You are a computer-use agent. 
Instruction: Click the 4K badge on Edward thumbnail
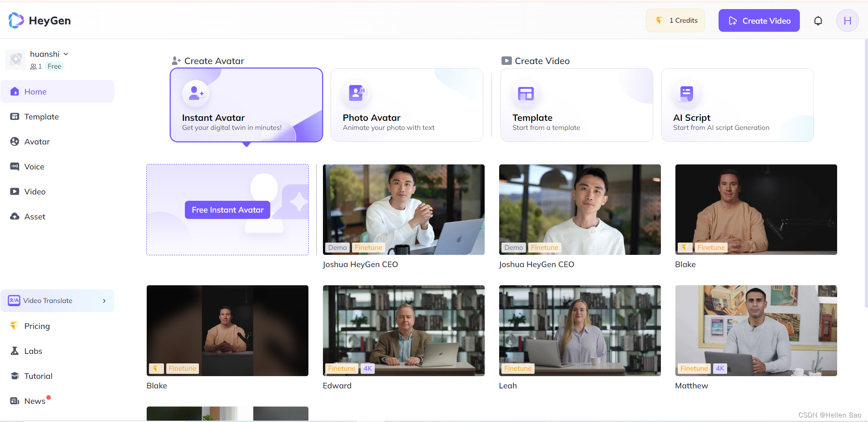pos(368,368)
